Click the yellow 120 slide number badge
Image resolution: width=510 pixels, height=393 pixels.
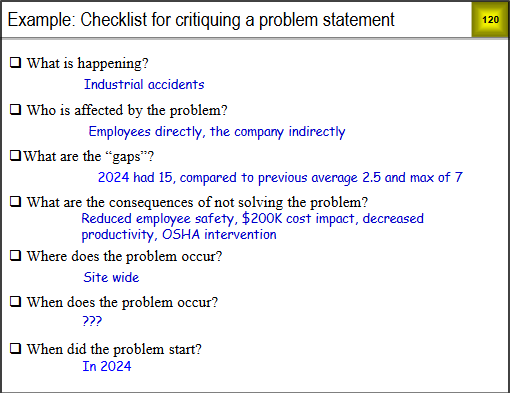pyautogui.click(x=490, y=20)
